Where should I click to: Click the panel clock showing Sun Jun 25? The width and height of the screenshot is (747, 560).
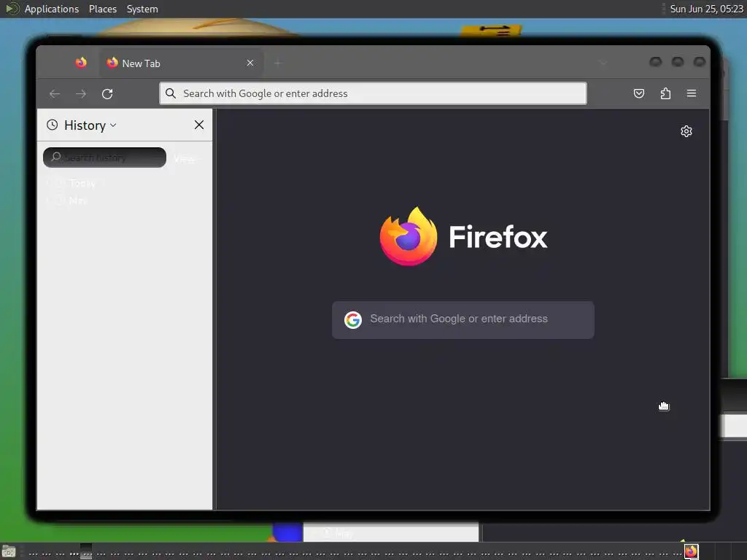[706, 9]
